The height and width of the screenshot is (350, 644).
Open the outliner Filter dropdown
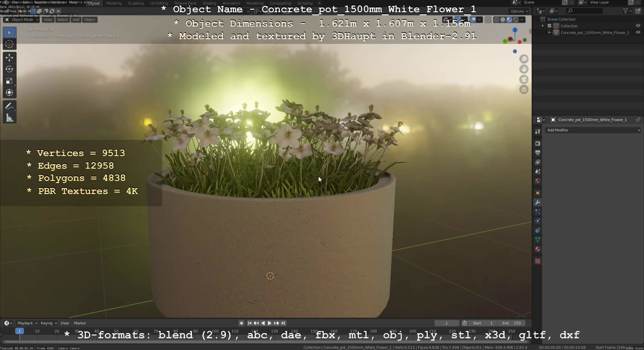627,11
